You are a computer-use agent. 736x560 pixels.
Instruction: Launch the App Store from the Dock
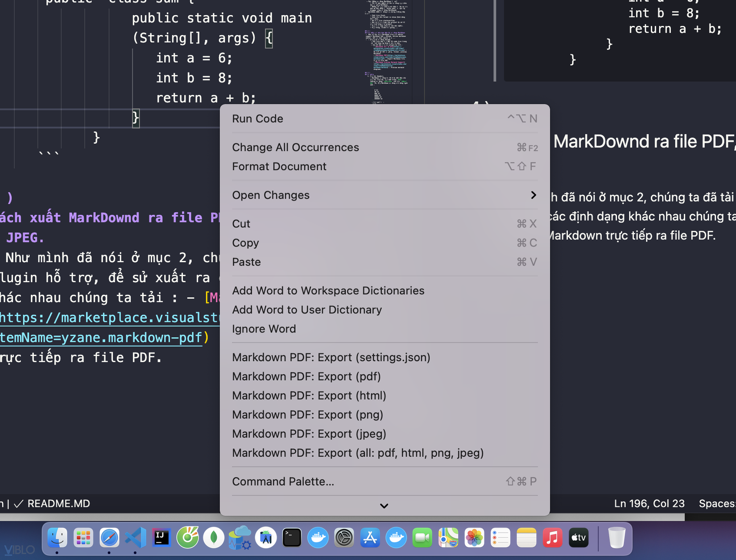tap(370, 538)
